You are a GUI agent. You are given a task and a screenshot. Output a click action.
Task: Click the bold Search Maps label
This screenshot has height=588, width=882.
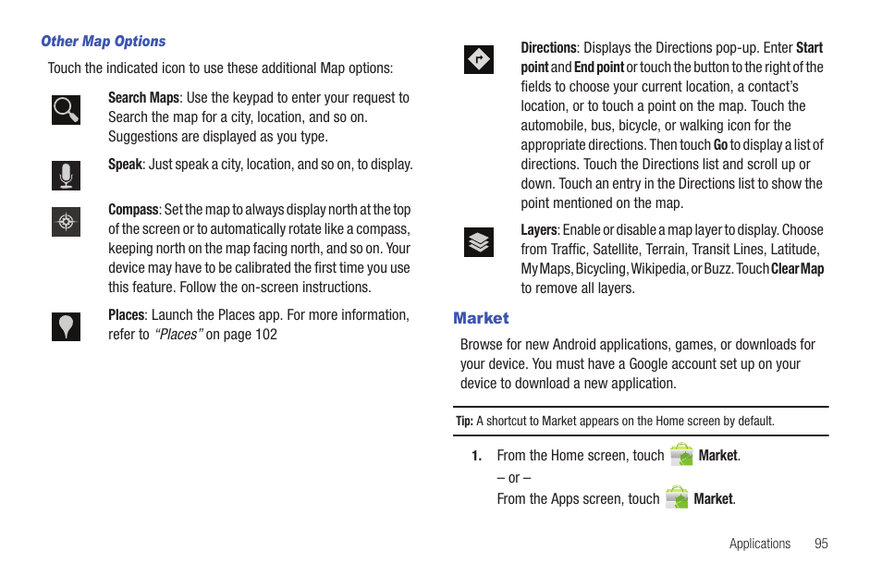pos(143,98)
